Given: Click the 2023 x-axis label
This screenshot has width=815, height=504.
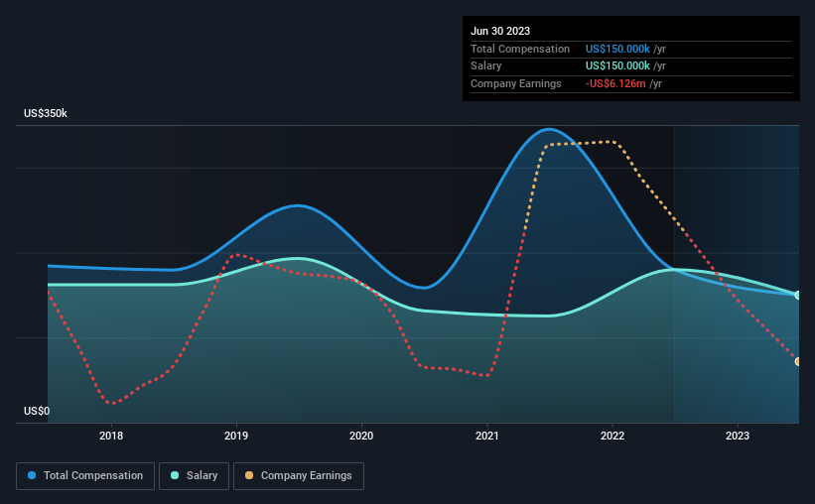Looking at the screenshot, I should tap(738, 436).
